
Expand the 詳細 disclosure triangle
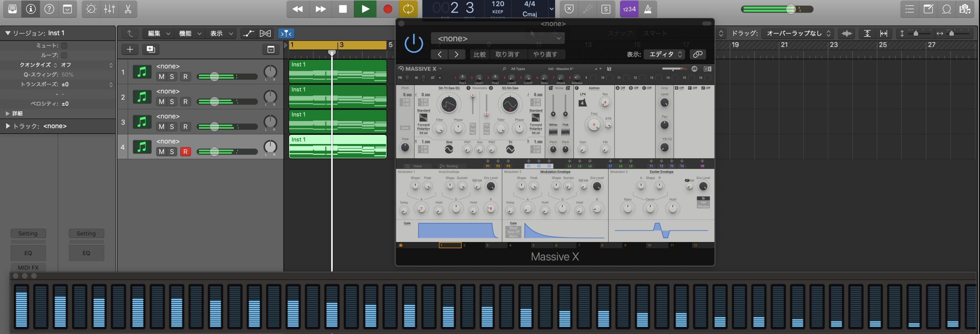[7, 113]
